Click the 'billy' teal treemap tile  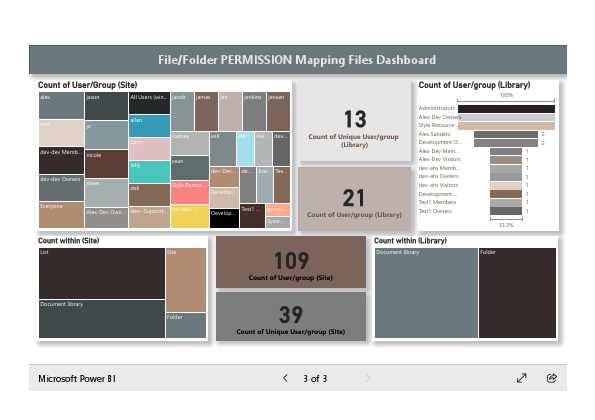point(150,172)
